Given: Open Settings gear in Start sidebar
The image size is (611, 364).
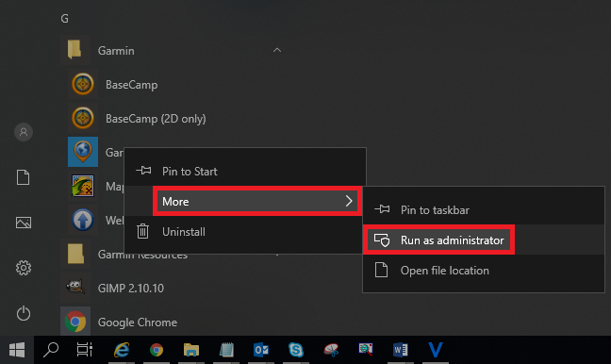Looking at the screenshot, I should (x=24, y=268).
